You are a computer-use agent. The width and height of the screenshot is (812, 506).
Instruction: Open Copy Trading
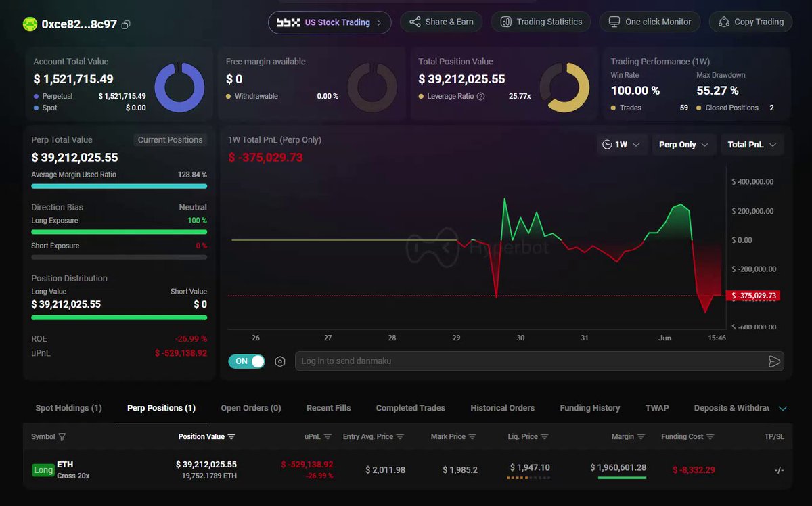[750, 22]
